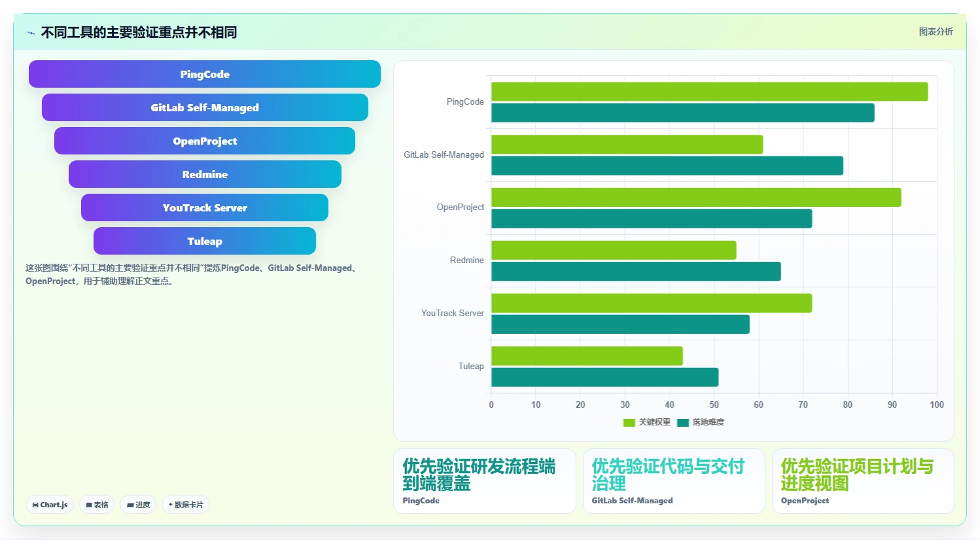The image size is (980, 540).
Task: Click Tuleap's lime 关键权重 chart bar
Action: pyautogui.click(x=587, y=356)
